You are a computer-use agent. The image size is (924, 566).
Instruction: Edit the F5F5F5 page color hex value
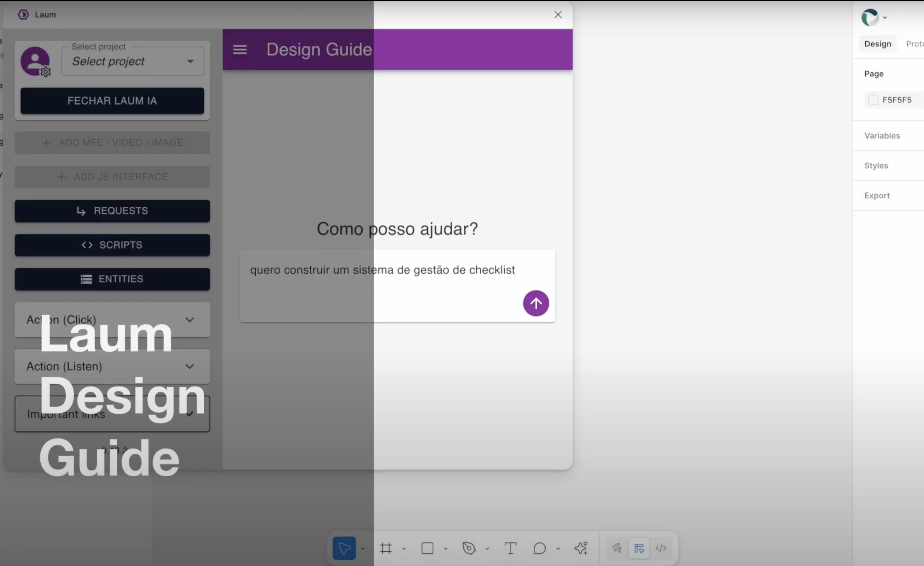tap(897, 100)
